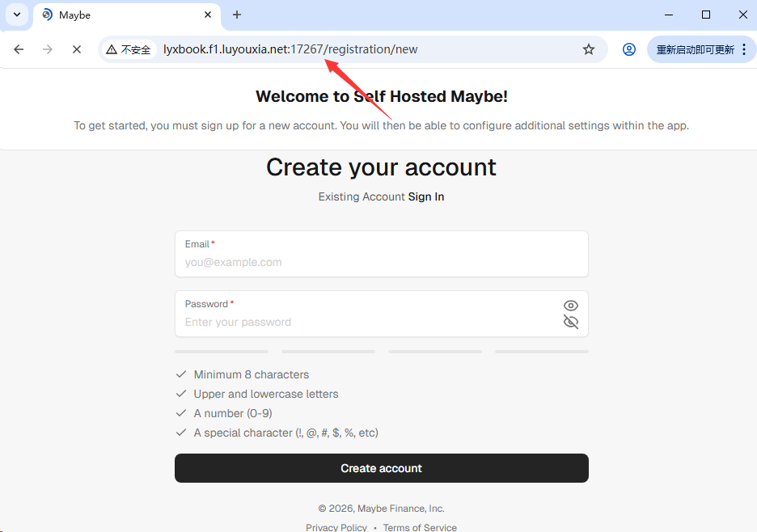
Task: Click the browser back arrow
Action: point(19,49)
